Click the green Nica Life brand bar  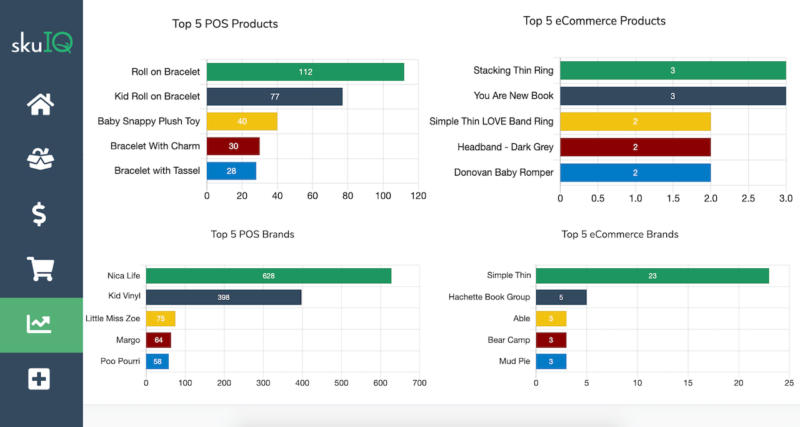pos(268,275)
